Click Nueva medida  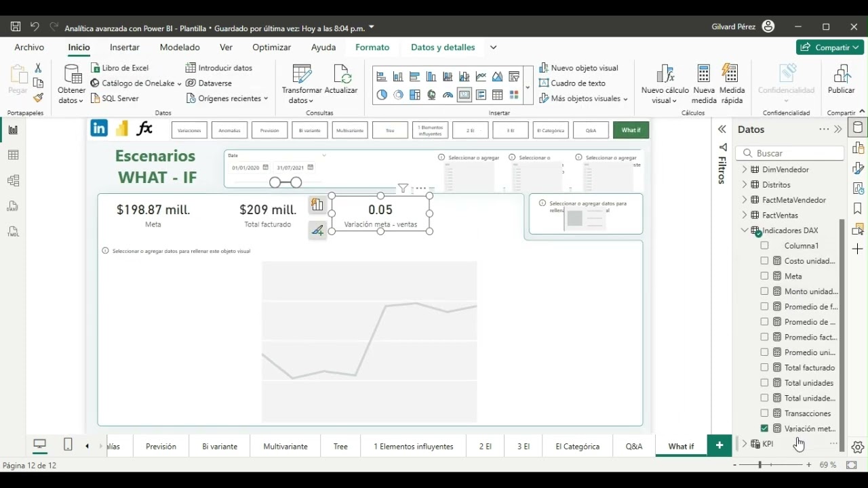coord(704,84)
